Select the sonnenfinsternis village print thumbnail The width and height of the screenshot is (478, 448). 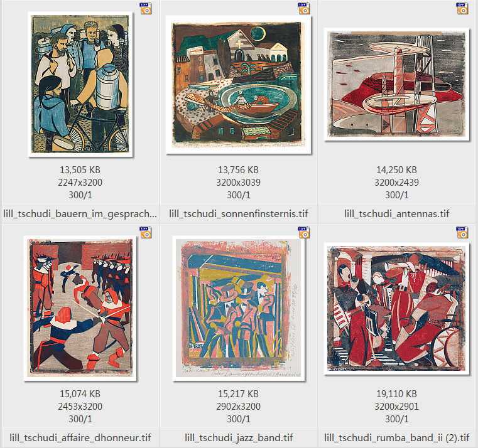point(239,85)
